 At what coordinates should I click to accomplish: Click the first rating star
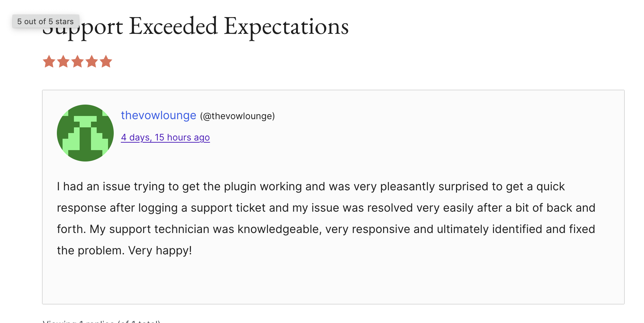(x=49, y=62)
